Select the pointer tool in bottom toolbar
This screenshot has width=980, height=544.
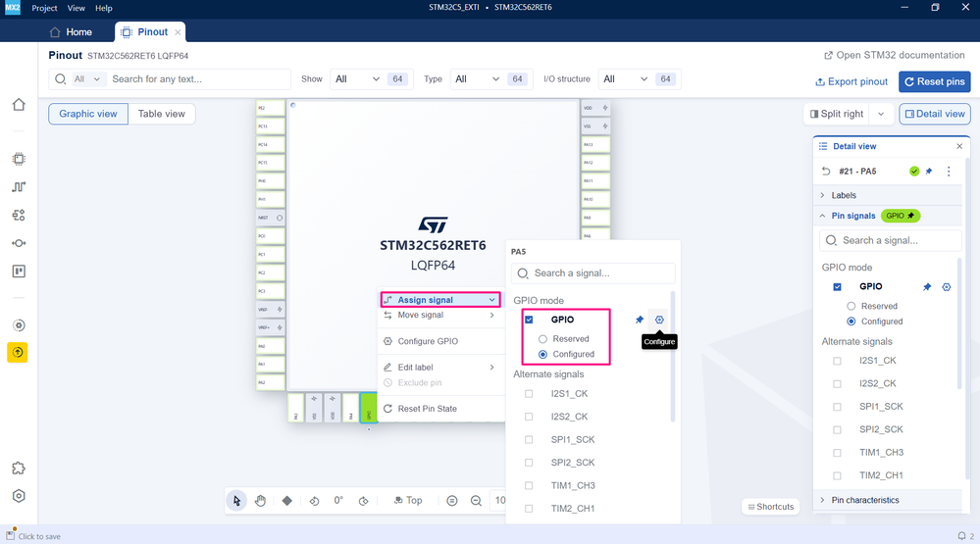[x=236, y=500]
